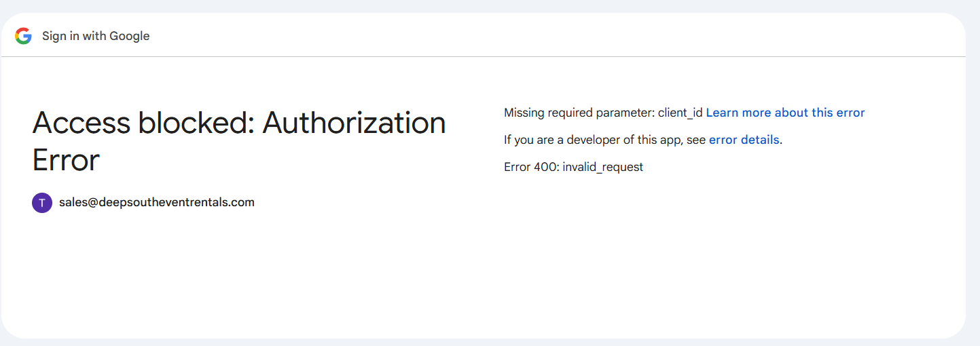The image size is (980, 346).
Task: Click the "Error 400:" code text
Action: point(531,167)
